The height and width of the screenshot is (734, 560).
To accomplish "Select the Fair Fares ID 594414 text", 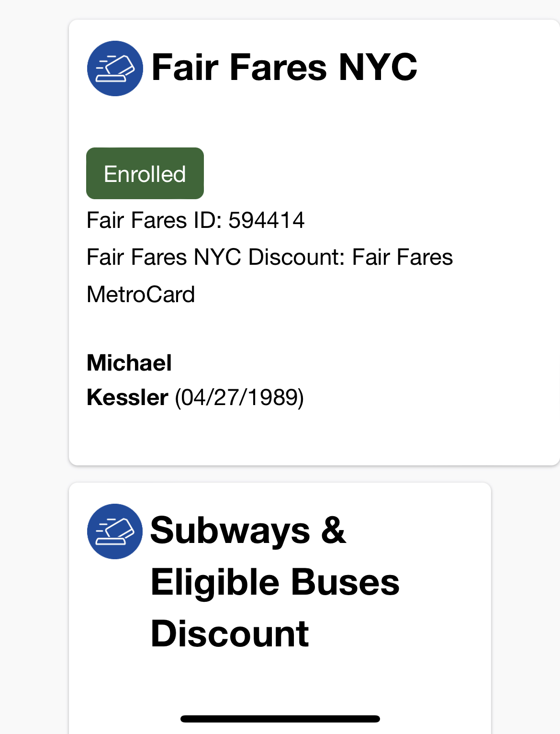I will point(195,221).
